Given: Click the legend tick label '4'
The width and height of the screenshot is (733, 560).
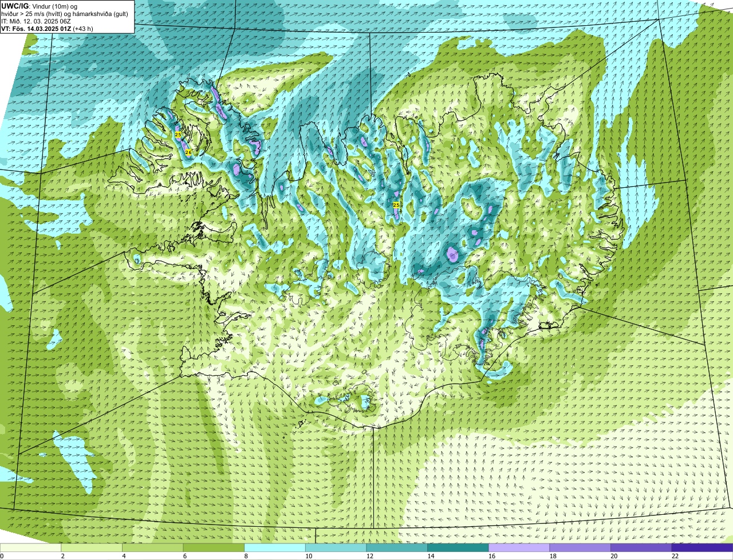Looking at the screenshot, I should pos(124,556).
